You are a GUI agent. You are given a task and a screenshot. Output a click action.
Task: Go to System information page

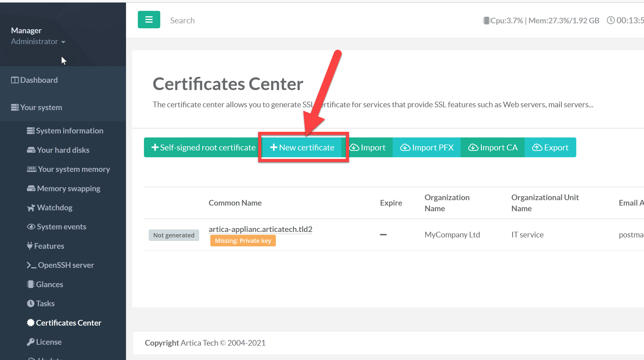click(x=69, y=131)
